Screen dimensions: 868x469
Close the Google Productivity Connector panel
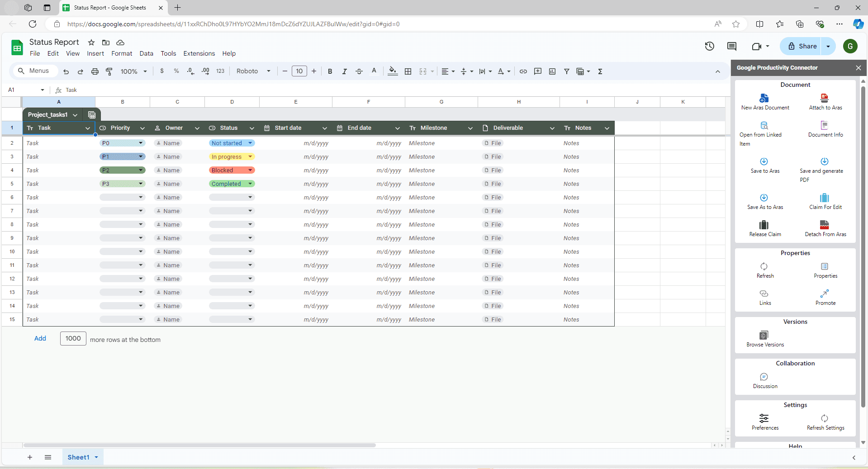click(858, 68)
